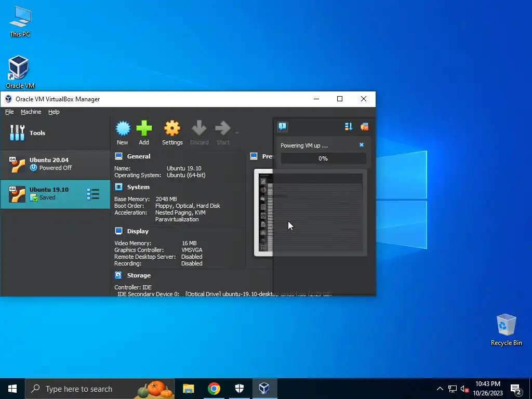Open the Machine menu

click(x=31, y=112)
